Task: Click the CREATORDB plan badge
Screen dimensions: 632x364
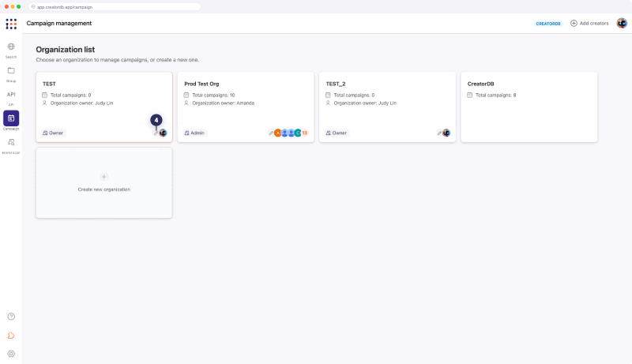Action: (x=548, y=24)
